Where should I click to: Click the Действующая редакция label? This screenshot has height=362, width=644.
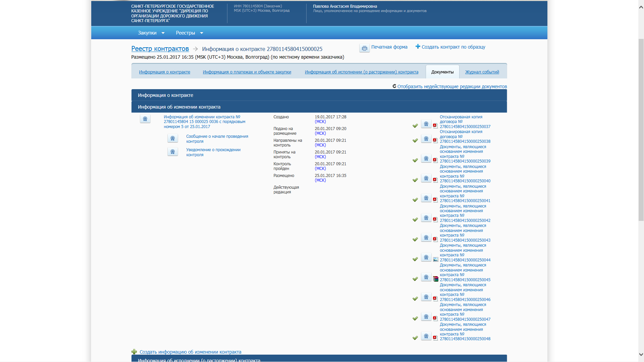click(286, 190)
